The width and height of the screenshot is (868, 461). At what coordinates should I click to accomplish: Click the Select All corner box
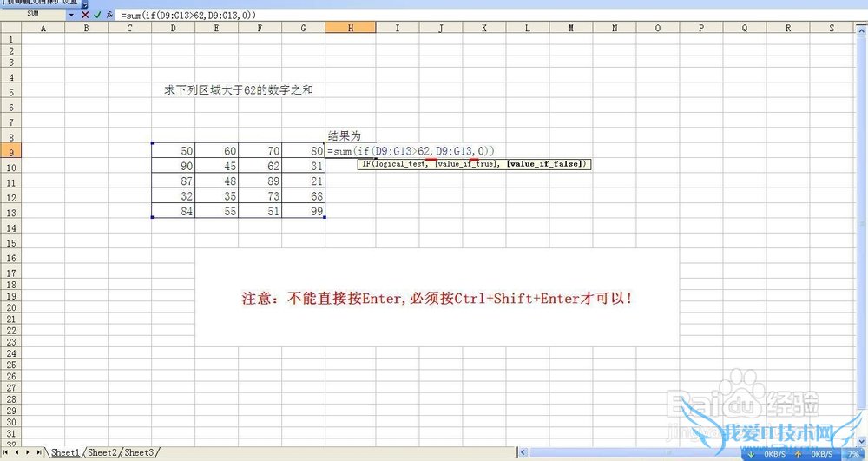pos(10,28)
